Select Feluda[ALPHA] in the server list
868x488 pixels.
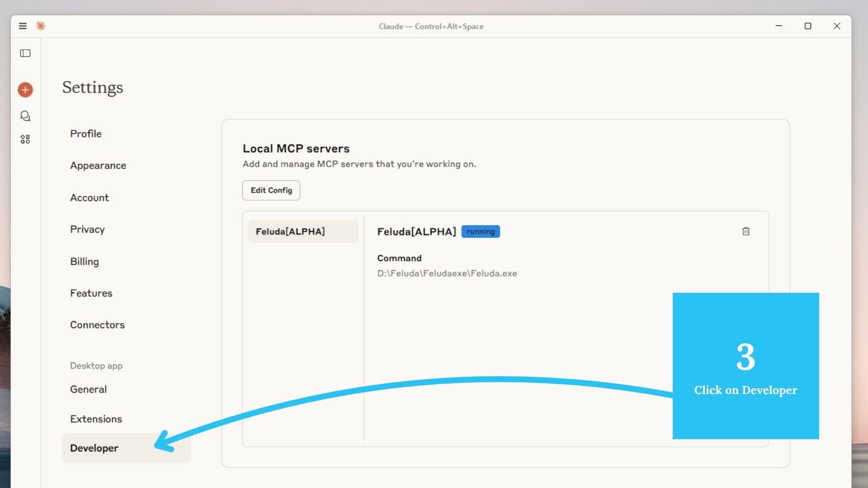coord(302,231)
